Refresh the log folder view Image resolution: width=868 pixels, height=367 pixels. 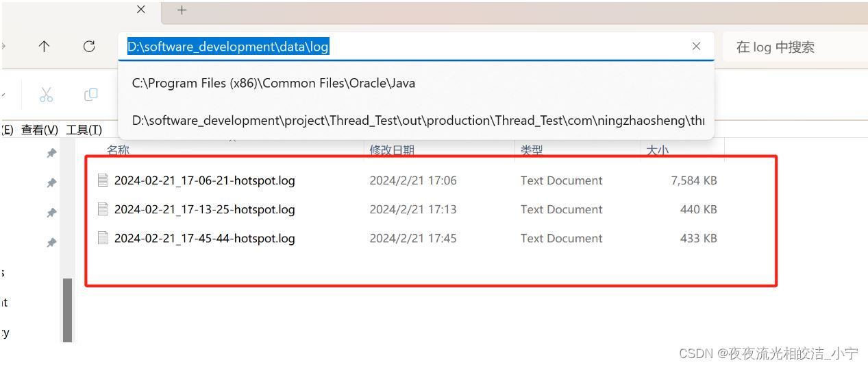tap(89, 47)
